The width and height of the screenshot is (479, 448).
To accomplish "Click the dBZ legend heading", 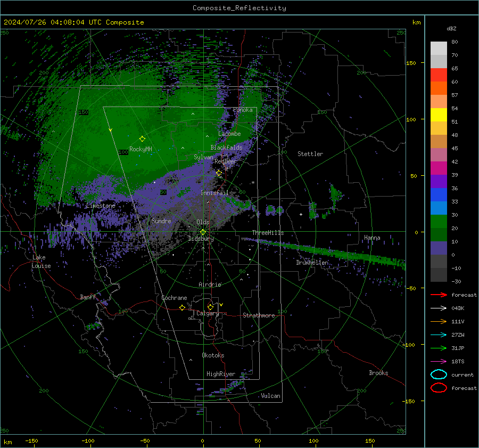I will click(x=451, y=28).
